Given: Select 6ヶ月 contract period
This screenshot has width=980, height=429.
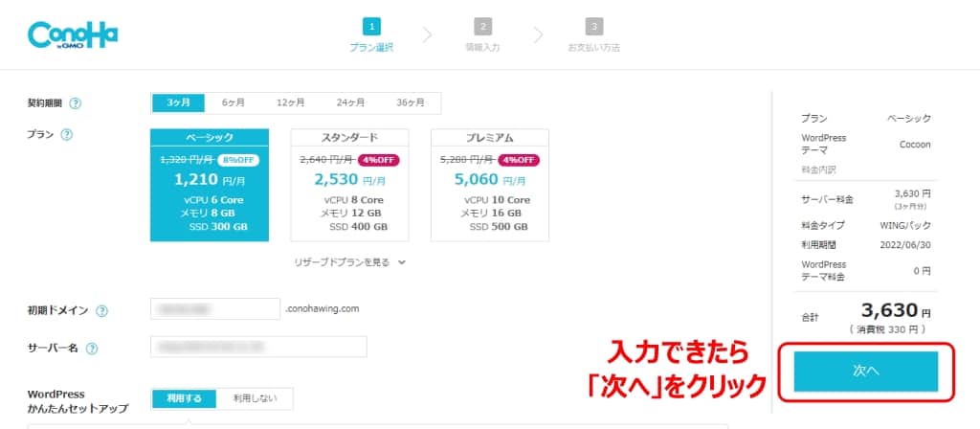Looking at the screenshot, I should click(234, 103).
